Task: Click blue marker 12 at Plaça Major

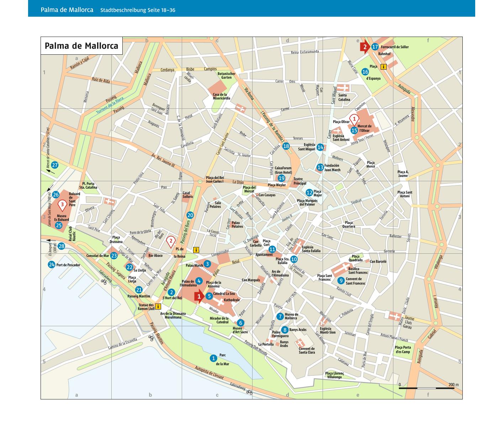Action: (309, 193)
